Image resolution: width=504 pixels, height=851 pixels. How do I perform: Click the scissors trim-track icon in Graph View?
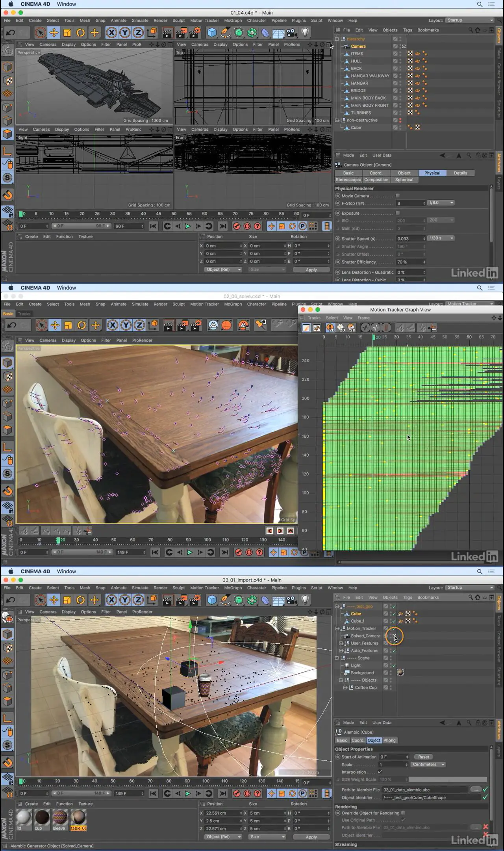click(x=432, y=328)
